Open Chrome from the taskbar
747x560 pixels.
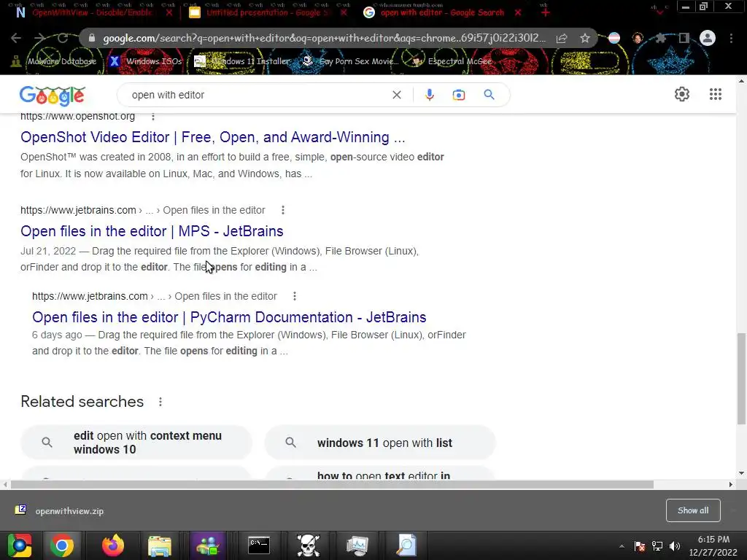pos(62,545)
